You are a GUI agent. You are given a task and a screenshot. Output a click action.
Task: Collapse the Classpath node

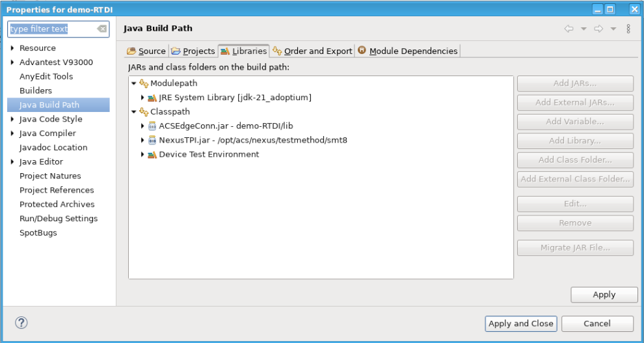[134, 112]
